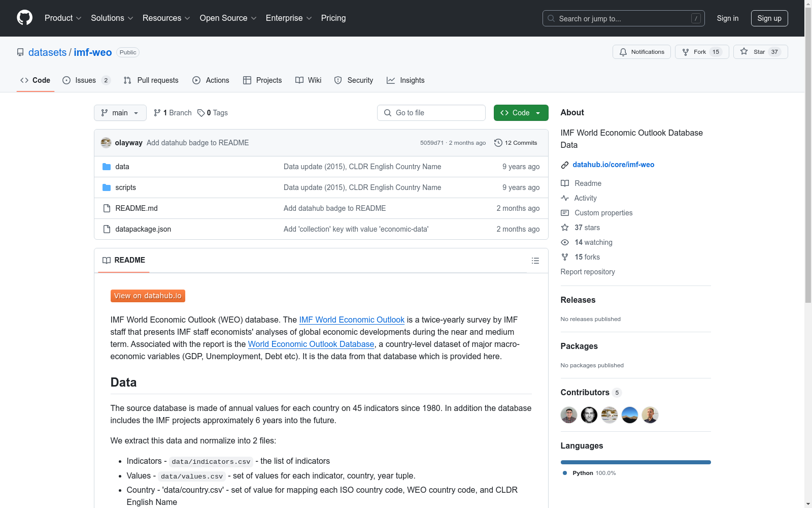Open commit hash 5059d71

tap(432, 143)
